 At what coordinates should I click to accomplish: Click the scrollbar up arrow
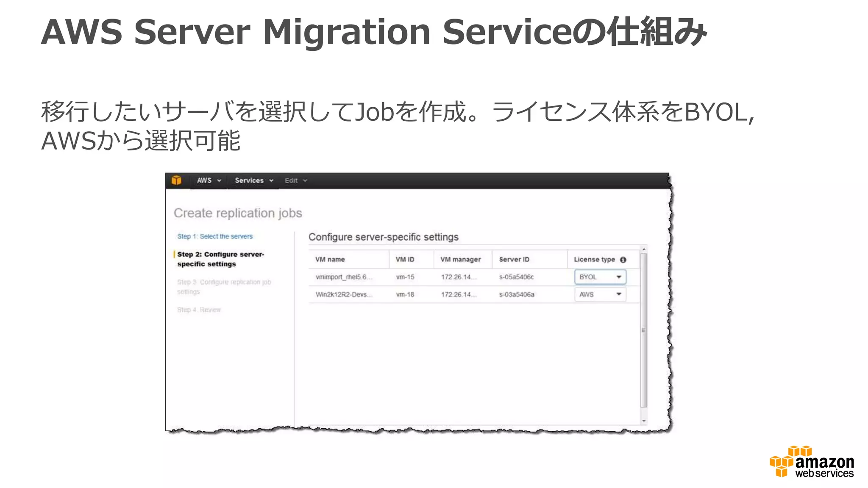click(x=644, y=250)
